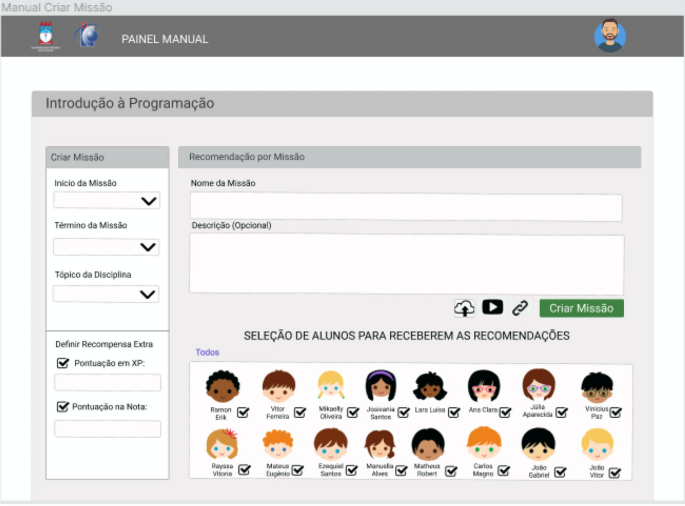
Task: Click the cloud upload icon
Action: 464,308
